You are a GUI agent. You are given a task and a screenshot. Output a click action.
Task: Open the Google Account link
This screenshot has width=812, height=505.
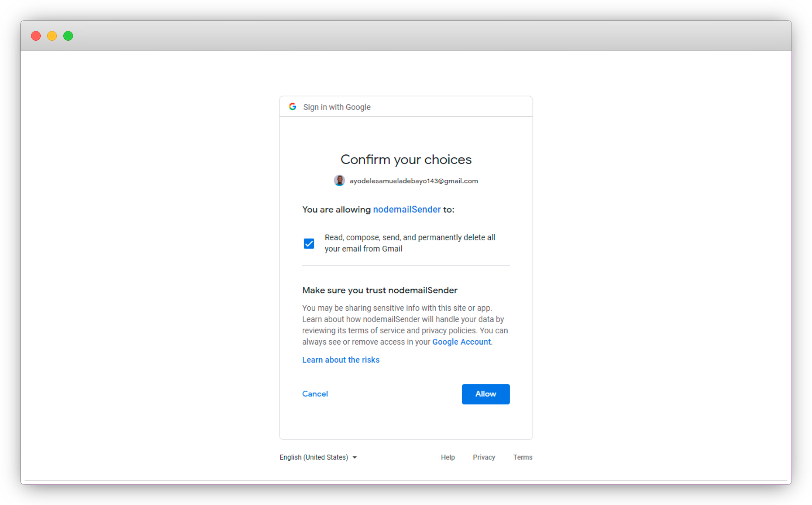point(462,342)
